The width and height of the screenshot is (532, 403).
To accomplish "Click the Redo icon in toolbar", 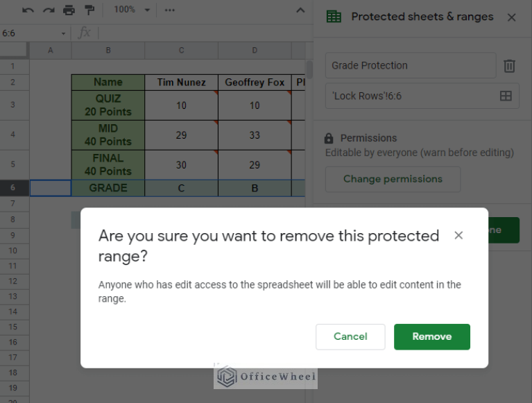I will (x=48, y=10).
